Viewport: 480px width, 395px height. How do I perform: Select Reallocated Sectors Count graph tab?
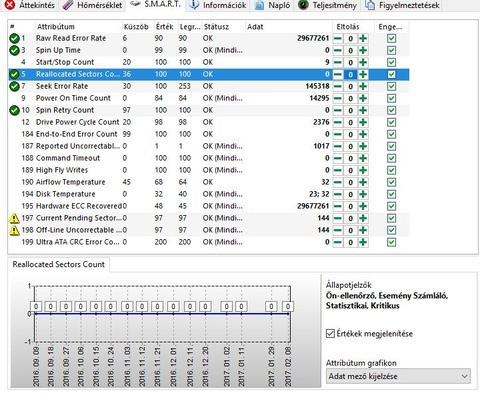[x=59, y=264]
